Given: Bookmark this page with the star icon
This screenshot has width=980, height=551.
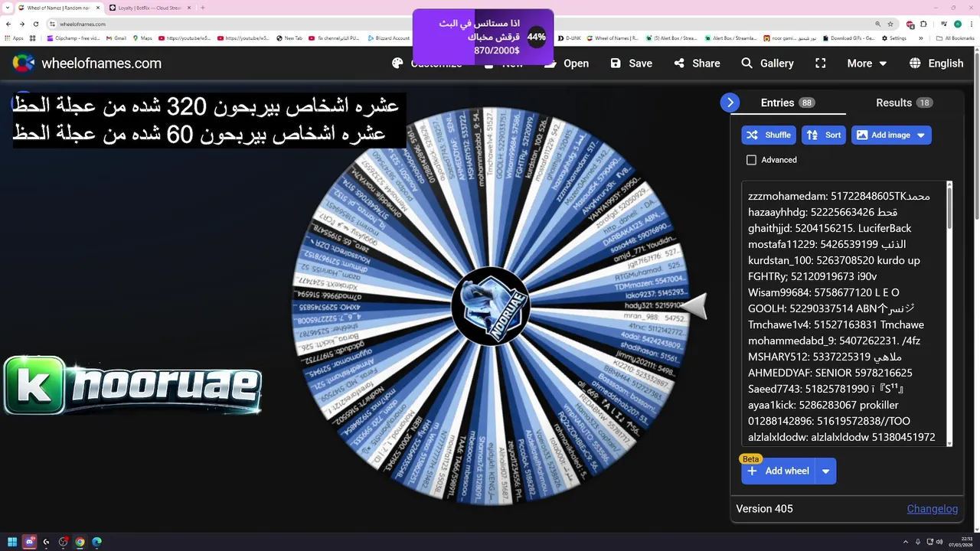Looking at the screenshot, I should click(890, 24).
